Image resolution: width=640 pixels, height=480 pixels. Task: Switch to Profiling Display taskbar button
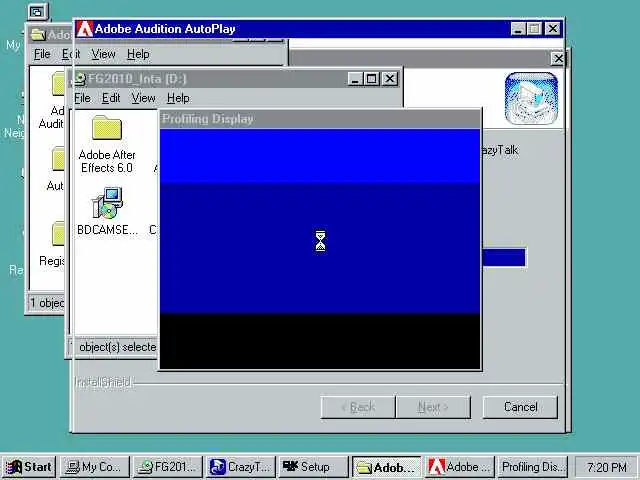[x=533, y=467]
